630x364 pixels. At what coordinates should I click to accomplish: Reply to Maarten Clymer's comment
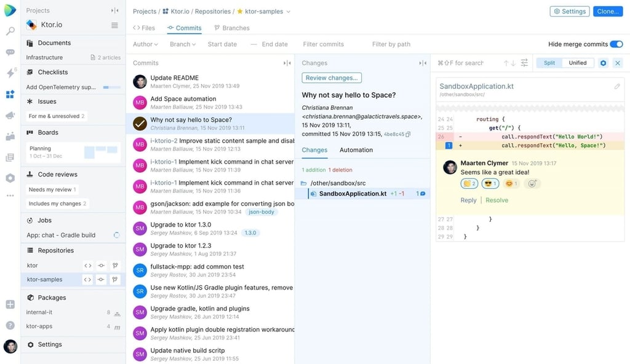468,200
